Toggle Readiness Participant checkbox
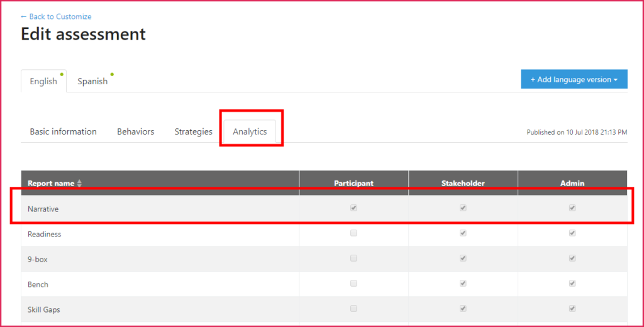 (x=353, y=233)
